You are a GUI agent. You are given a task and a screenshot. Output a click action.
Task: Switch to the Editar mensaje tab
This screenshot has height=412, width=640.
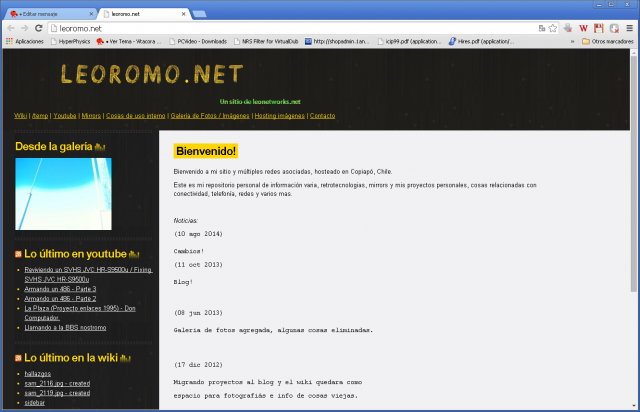tap(50, 13)
